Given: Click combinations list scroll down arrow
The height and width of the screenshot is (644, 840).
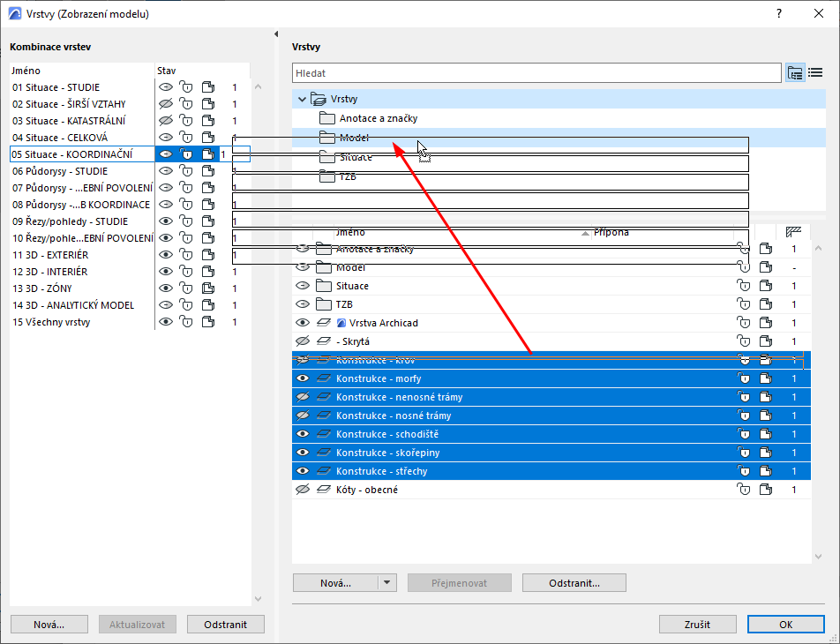Looking at the screenshot, I should pos(259,598).
